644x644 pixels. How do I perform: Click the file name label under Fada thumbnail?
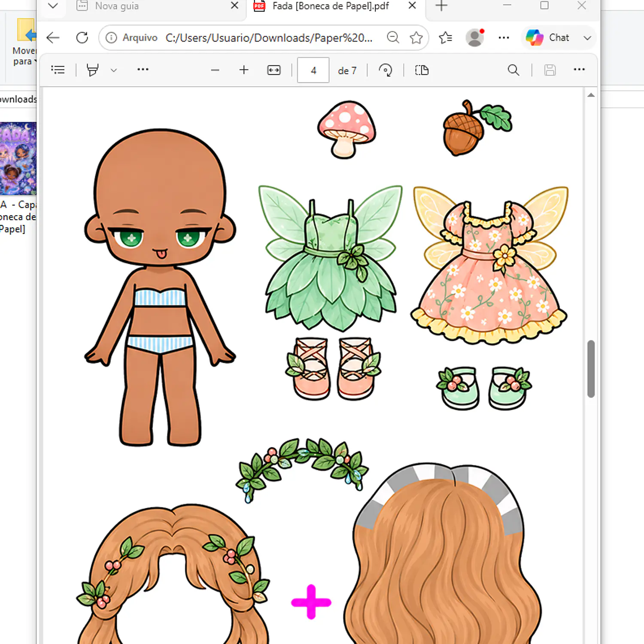click(18, 217)
